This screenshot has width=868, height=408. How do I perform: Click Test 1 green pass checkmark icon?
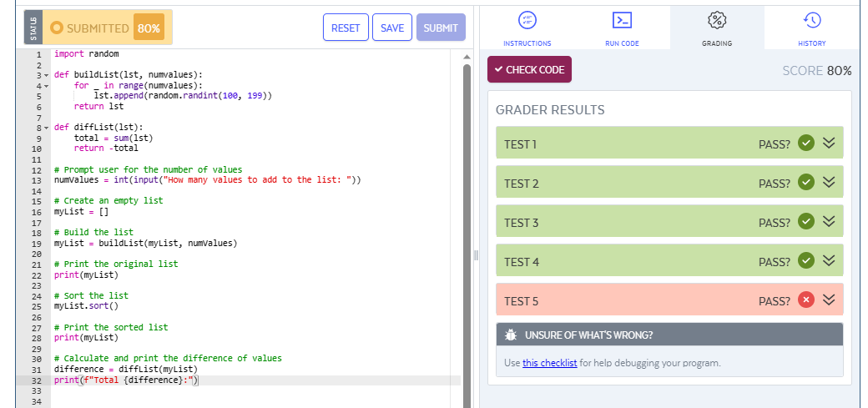click(x=806, y=144)
